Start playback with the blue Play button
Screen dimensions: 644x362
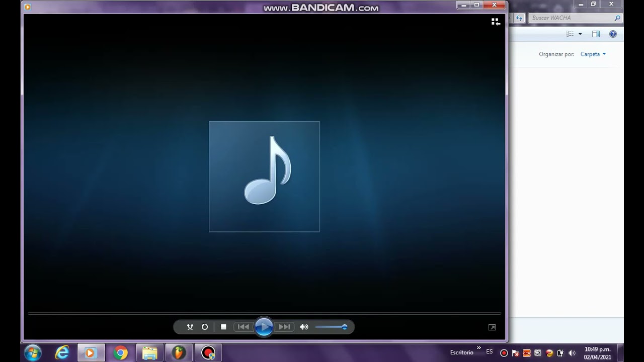264,327
